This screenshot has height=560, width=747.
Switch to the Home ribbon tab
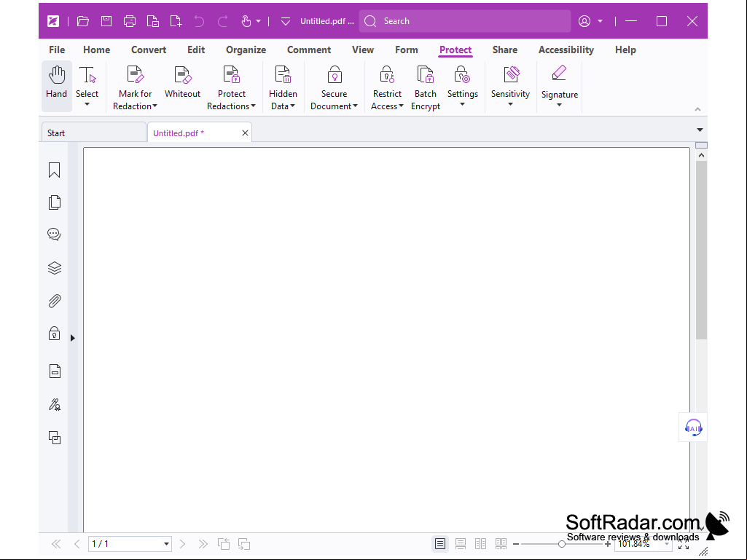(97, 50)
